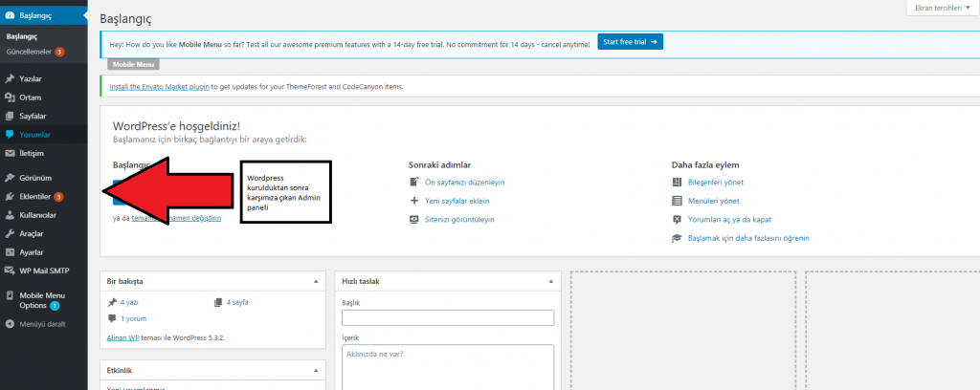
Task: Collapse the Bir bakışta panel arrow
Action: click(316, 281)
